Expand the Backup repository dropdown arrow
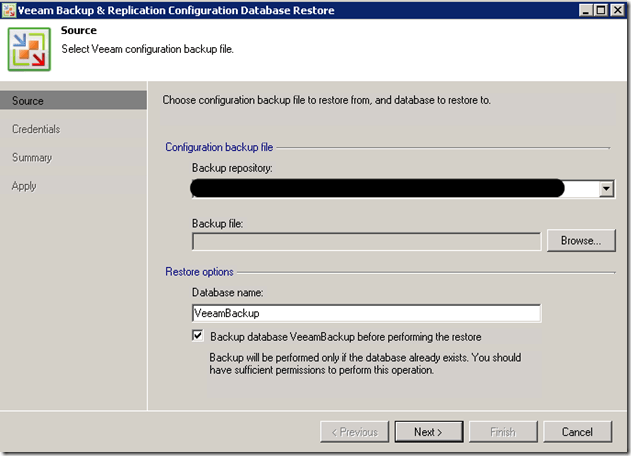Image resolution: width=631 pixels, height=456 pixels. click(606, 188)
